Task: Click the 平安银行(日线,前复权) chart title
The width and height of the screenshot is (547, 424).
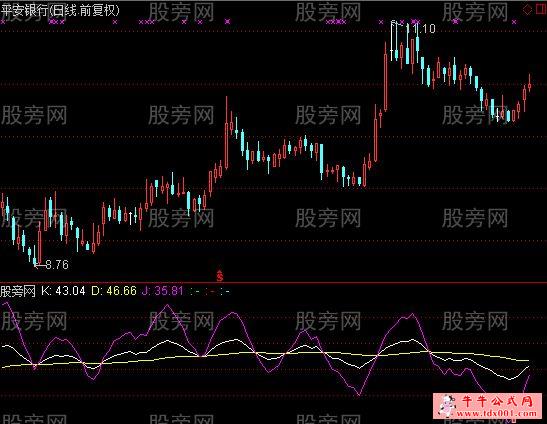Action: 60,10
